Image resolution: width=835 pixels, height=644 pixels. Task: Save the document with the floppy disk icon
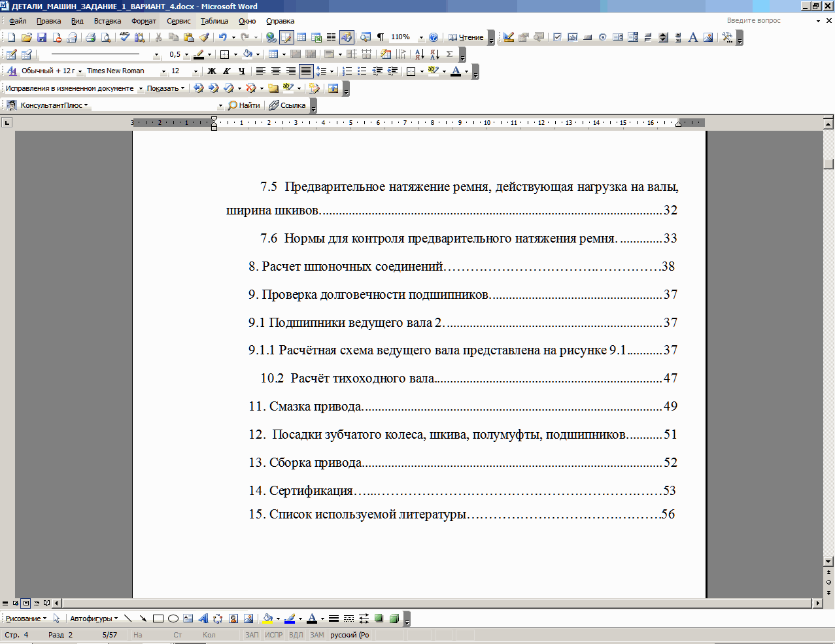41,37
